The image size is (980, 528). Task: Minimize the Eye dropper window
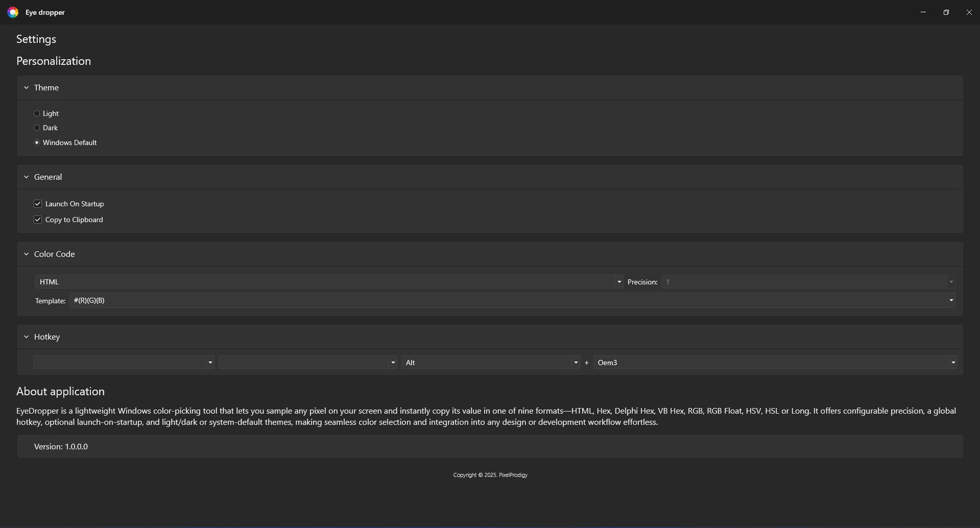(x=923, y=12)
